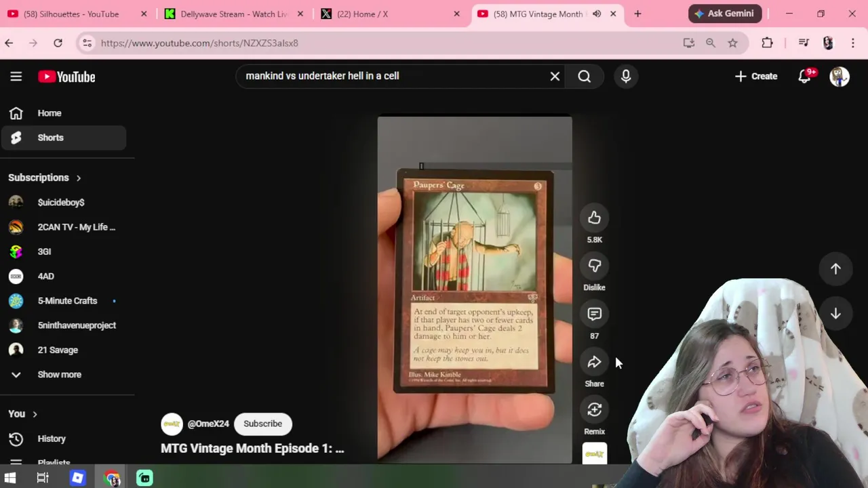Open the sound thumbnail below Remix
This screenshot has height=488, width=868.
(594, 453)
